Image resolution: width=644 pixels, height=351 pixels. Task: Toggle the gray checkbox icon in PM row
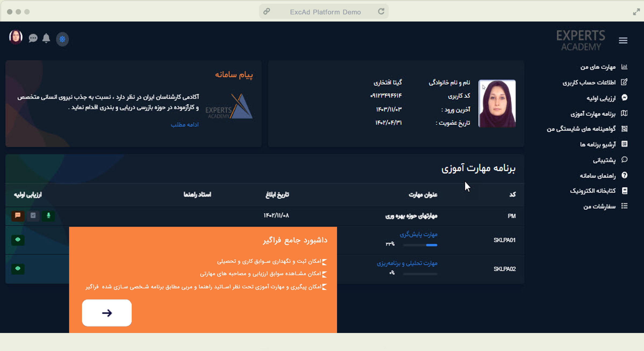coord(33,215)
